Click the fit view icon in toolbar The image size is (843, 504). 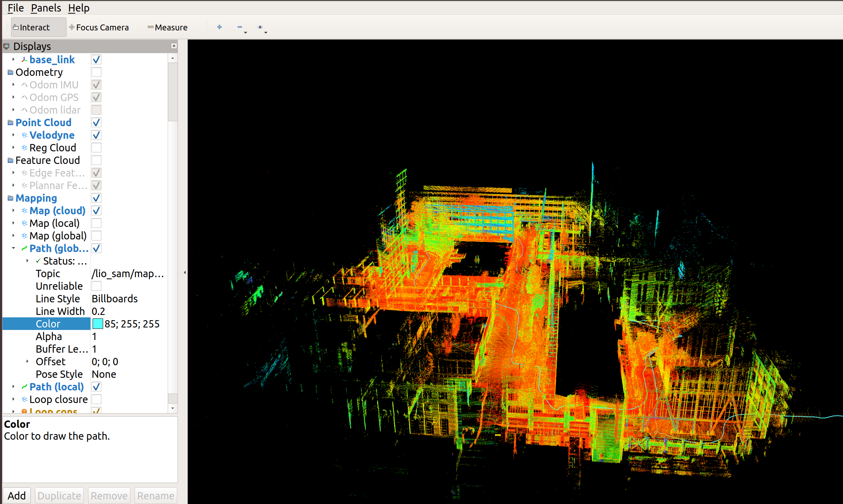click(x=260, y=27)
